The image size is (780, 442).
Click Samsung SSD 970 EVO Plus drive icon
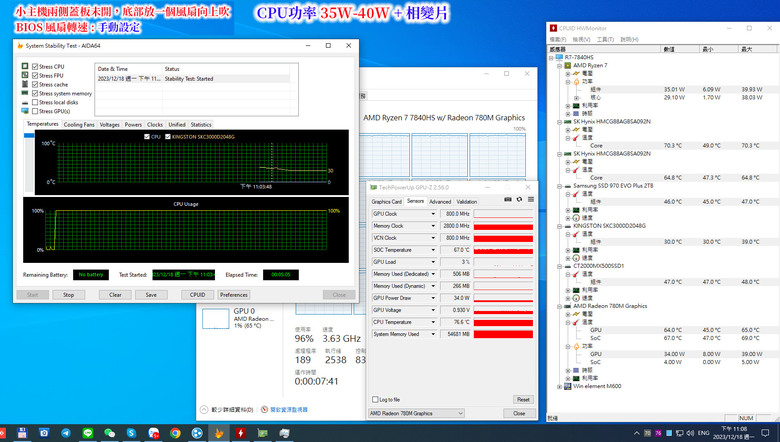click(567, 186)
